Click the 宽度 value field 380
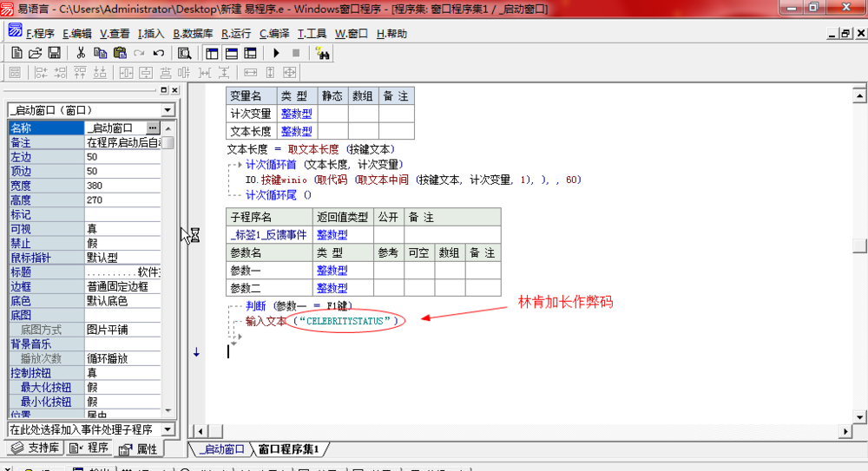Viewport: 868px width, 471px height. point(122,186)
